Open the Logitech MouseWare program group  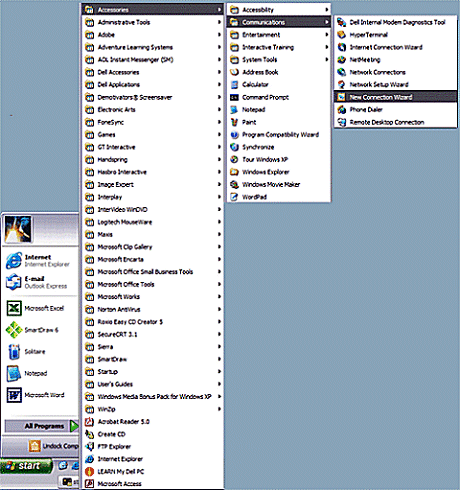[153, 222]
